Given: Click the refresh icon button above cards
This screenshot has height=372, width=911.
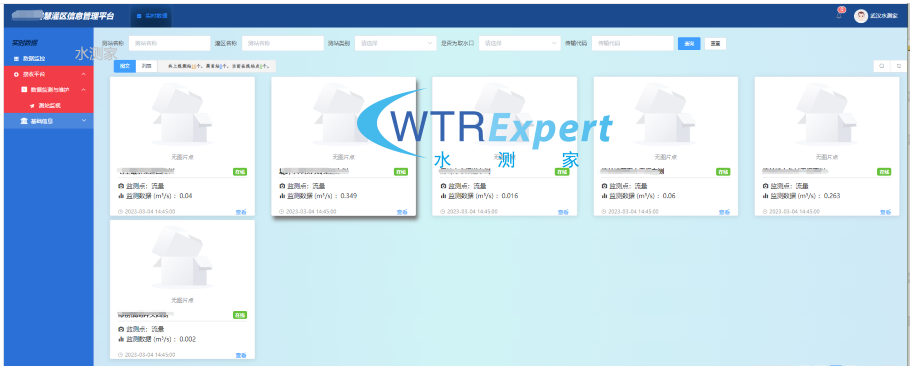Looking at the screenshot, I should click(x=899, y=66).
